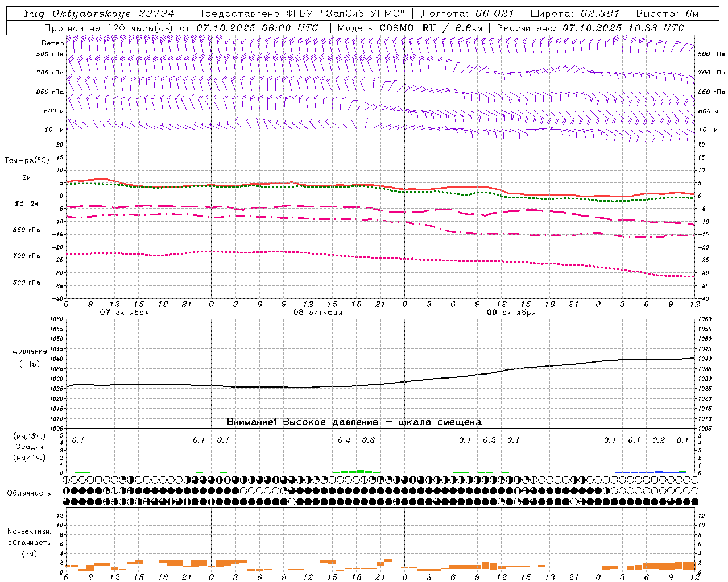Click the 10 м wind level label on left
Image resolution: width=728 pixels, height=582 pixels.
pyautogui.click(x=54, y=130)
